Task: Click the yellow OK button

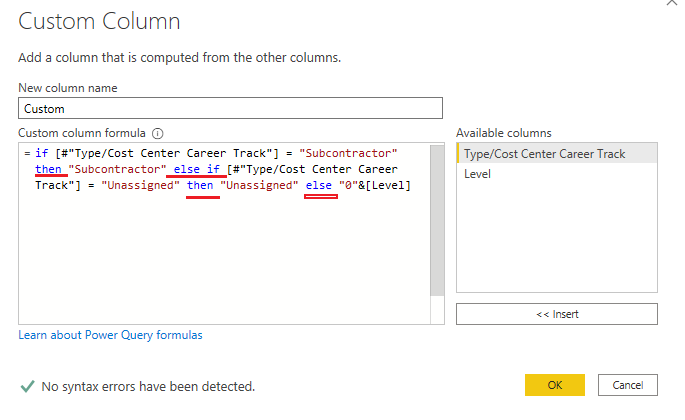Action: [x=555, y=385]
